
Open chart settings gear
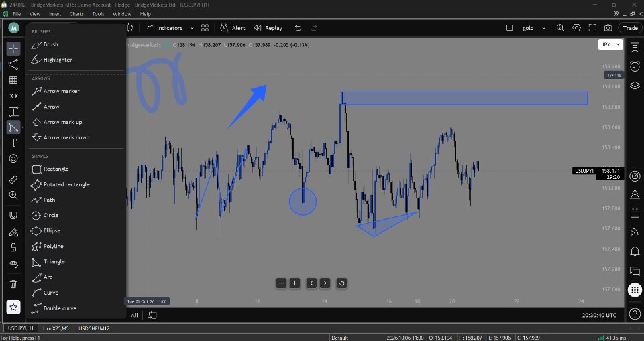(x=577, y=28)
